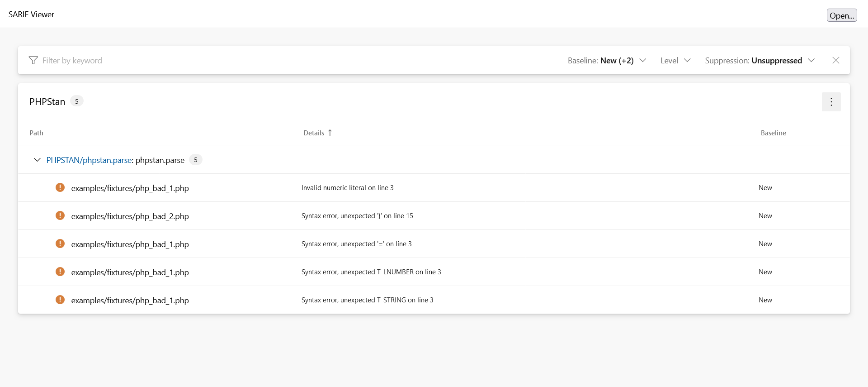The width and height of the screenshot is (868, 387).
Task: Open the PHPSTAN/phpstan.parse link
Action: (x=89, y=160)
